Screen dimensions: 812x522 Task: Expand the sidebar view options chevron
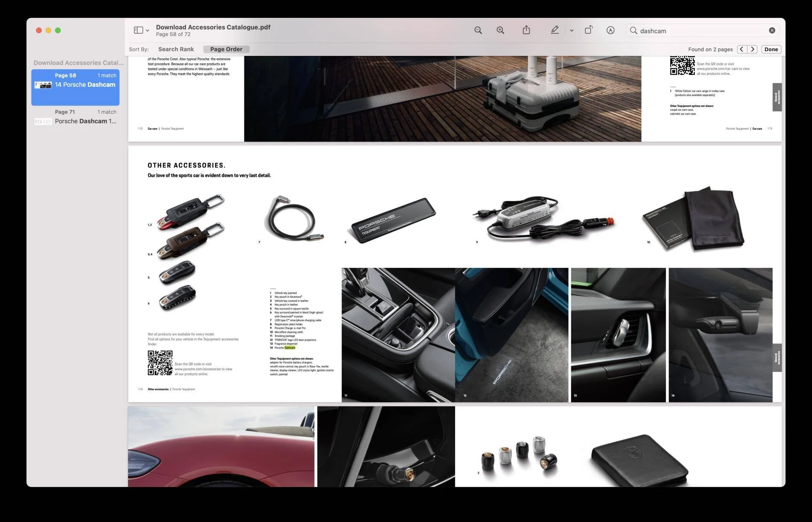click(x=147, y=31)
